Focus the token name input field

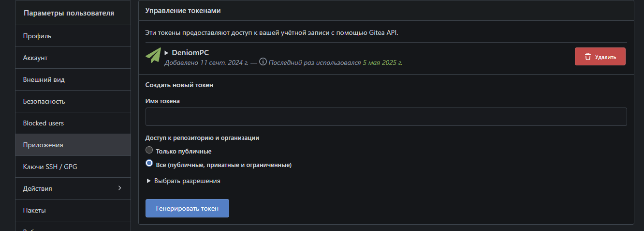point(386,117)
